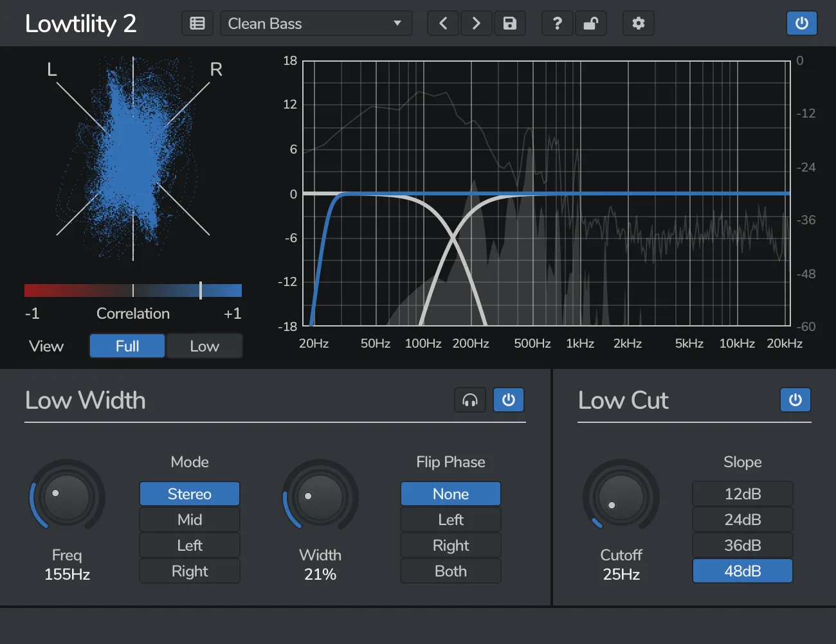The height and width of the screenshot is (644, 836).
Task: Select Left mode
Action: point(190,545)
